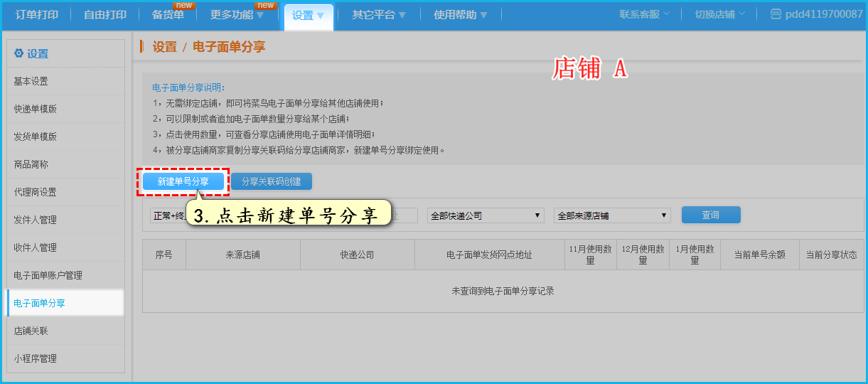Go to the 订单打印 tab
Screen dimensions: 868x384
pos(37,15)
